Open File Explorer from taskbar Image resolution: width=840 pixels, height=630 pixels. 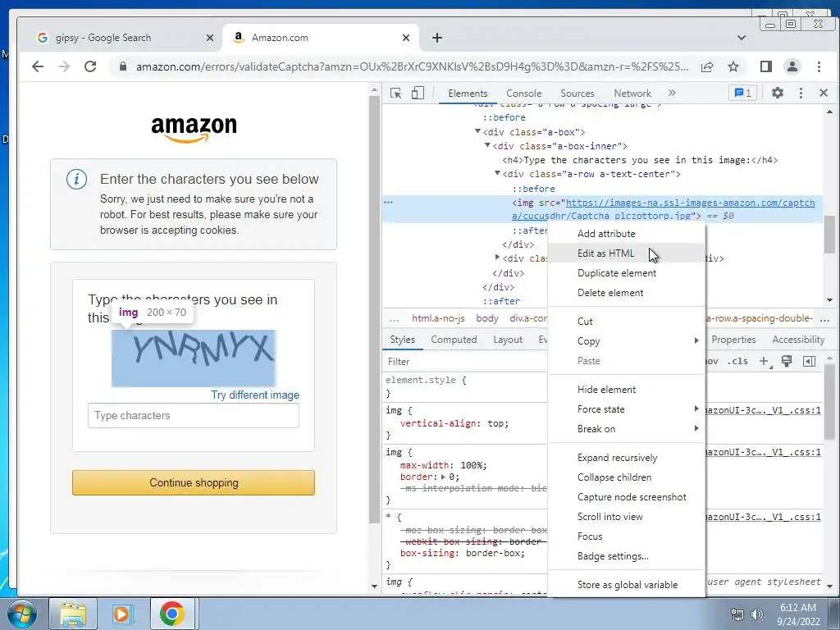click(x=73, y=614)
